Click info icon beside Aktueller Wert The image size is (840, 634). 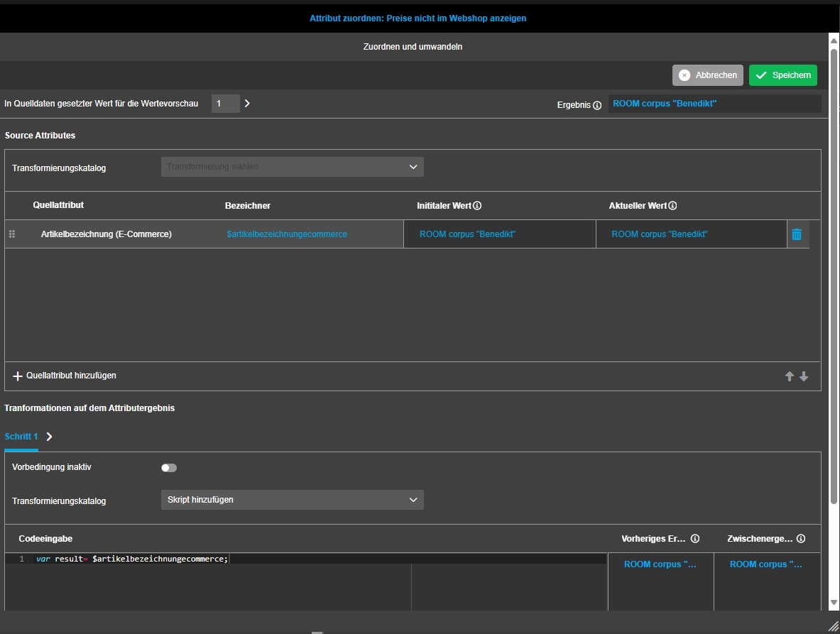672,206
